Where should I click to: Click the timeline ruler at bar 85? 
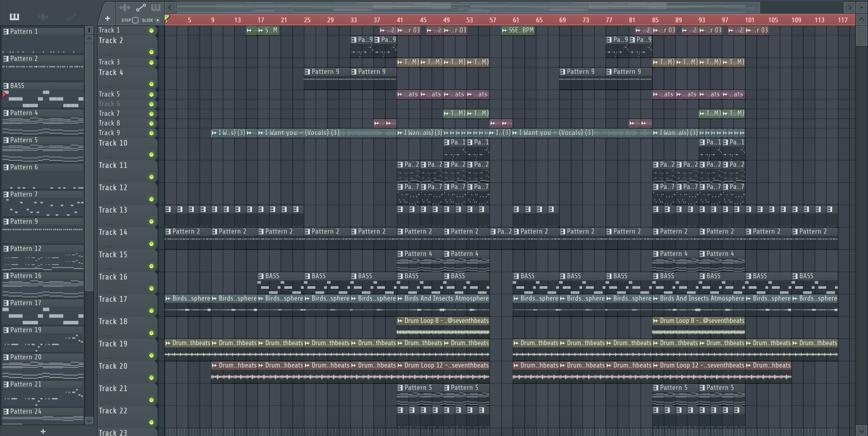[x=655, y=20]
